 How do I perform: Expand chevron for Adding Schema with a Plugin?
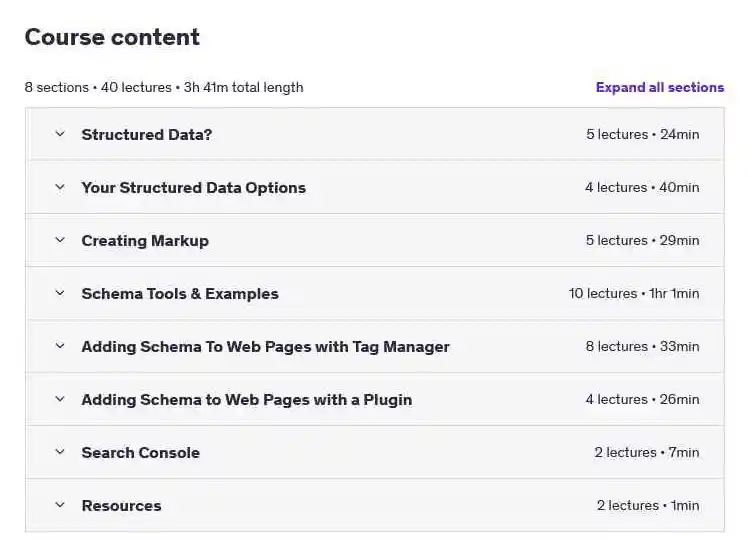[x=60, y=399]
